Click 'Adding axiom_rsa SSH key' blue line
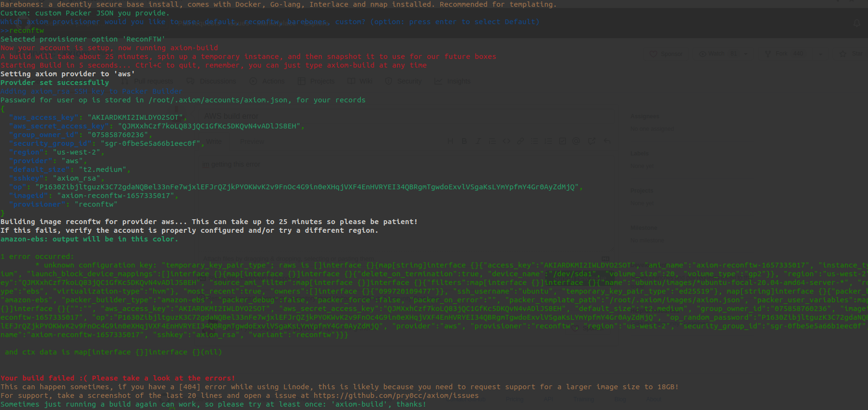Screen dimensions: 868x410 point(92,91)
